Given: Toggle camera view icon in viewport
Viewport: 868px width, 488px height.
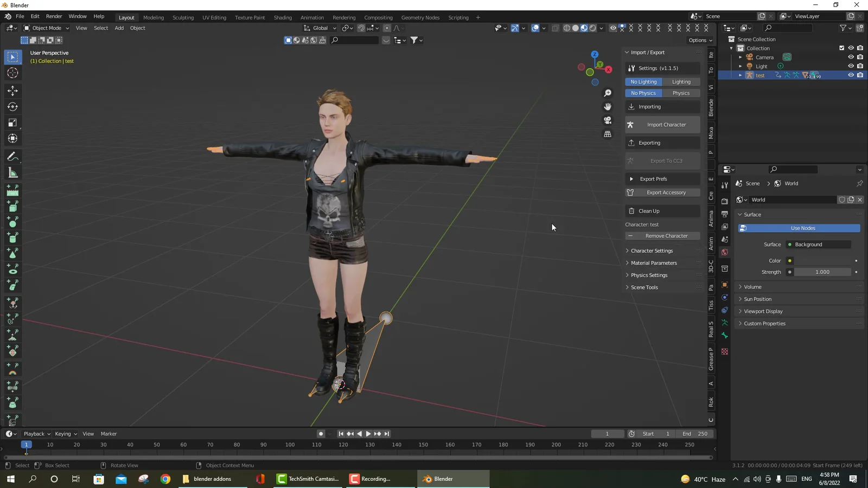Looking at the screenshot, I should (x=608, y=120).
